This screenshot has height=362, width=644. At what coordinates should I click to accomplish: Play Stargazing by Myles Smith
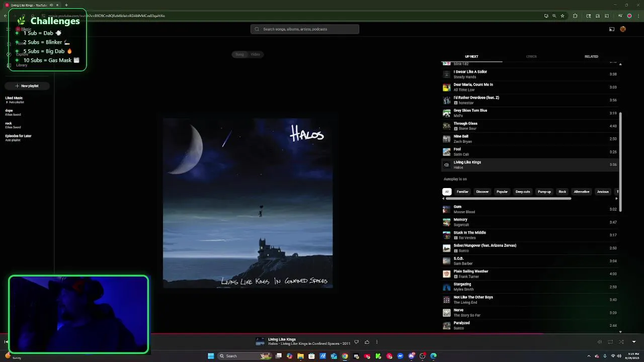[529, 287]
